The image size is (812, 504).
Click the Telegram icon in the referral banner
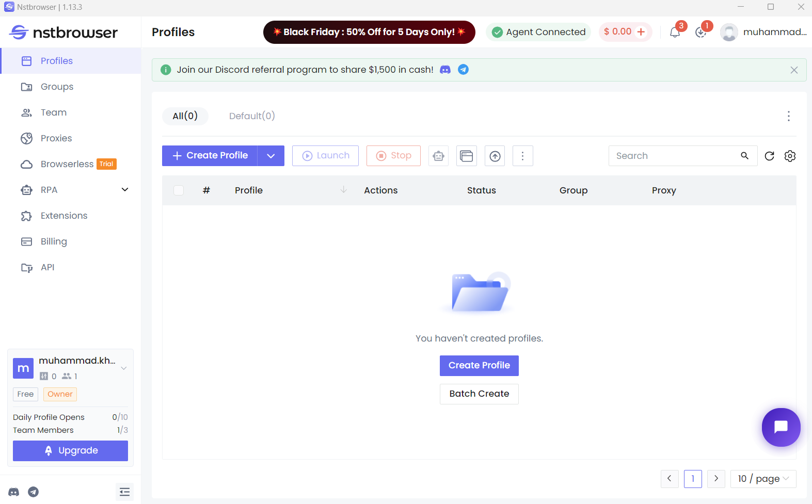tap(464, 70)
